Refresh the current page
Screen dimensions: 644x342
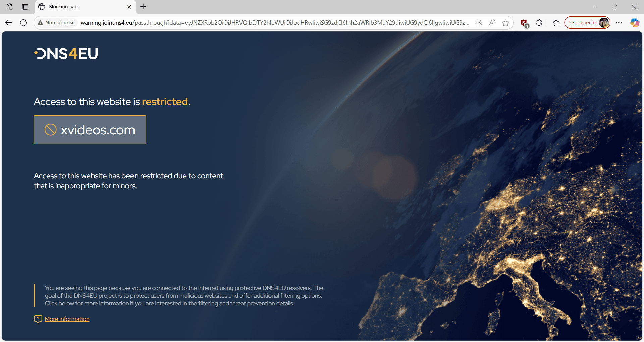tap(23, 23)
